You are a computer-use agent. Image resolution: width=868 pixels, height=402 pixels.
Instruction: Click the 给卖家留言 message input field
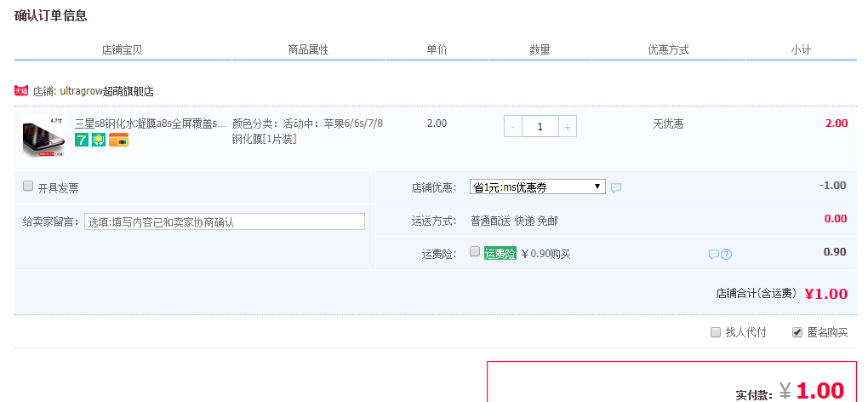[x=225, y=221]
